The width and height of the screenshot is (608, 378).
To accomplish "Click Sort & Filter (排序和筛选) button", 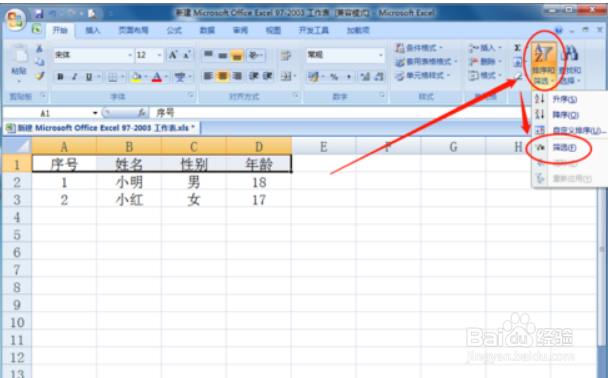I will tap(544, 64).
